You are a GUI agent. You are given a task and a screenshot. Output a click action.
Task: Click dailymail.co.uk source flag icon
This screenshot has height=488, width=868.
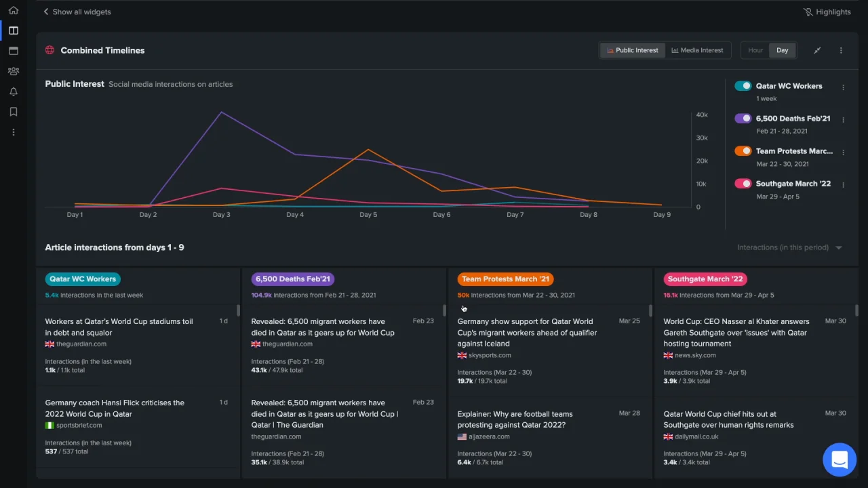(668, 436)
